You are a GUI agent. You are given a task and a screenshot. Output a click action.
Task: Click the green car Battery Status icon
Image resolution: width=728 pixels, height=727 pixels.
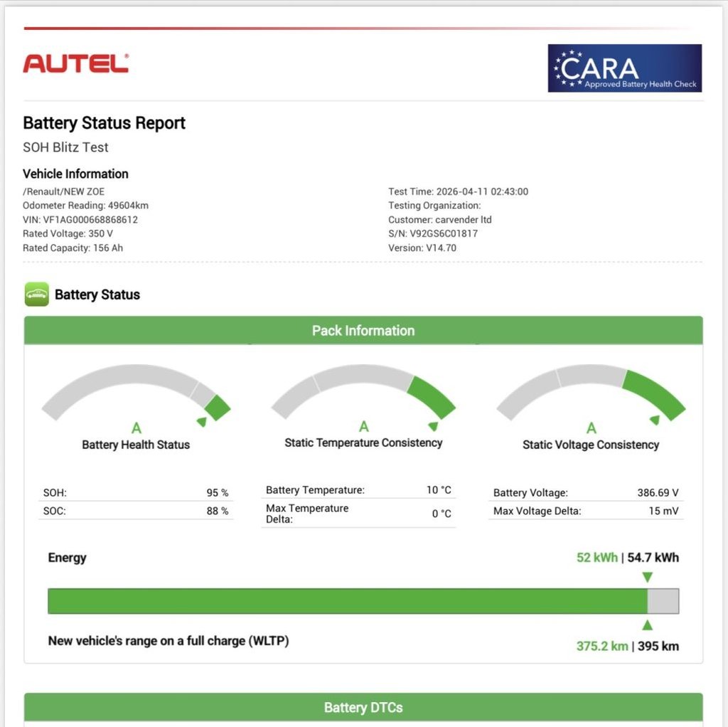tap(37, 294)
